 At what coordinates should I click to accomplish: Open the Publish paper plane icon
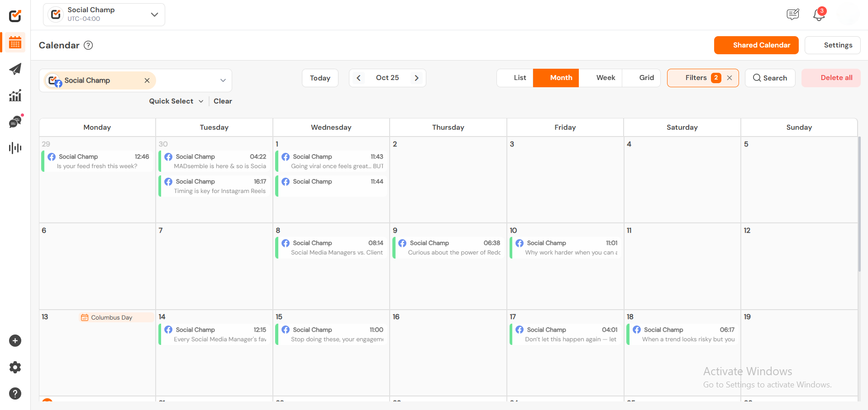click(x=15, y=69)
